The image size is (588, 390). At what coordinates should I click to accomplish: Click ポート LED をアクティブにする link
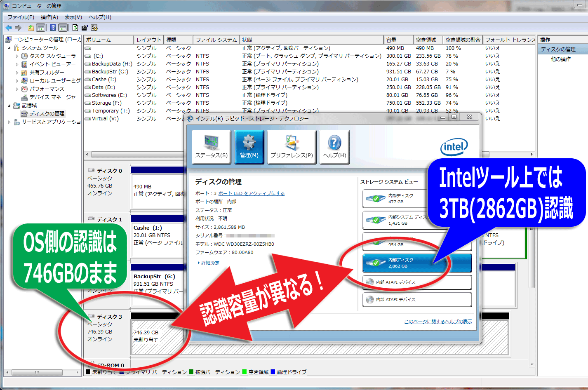pyautogui.click(x=252, y=193)
